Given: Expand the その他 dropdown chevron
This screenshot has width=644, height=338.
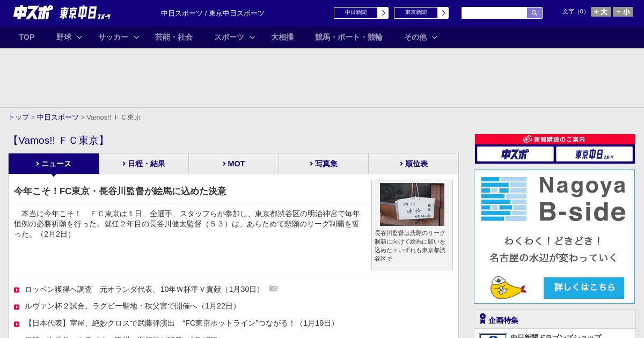Looking at the screenshot, I should coord(435,38).
